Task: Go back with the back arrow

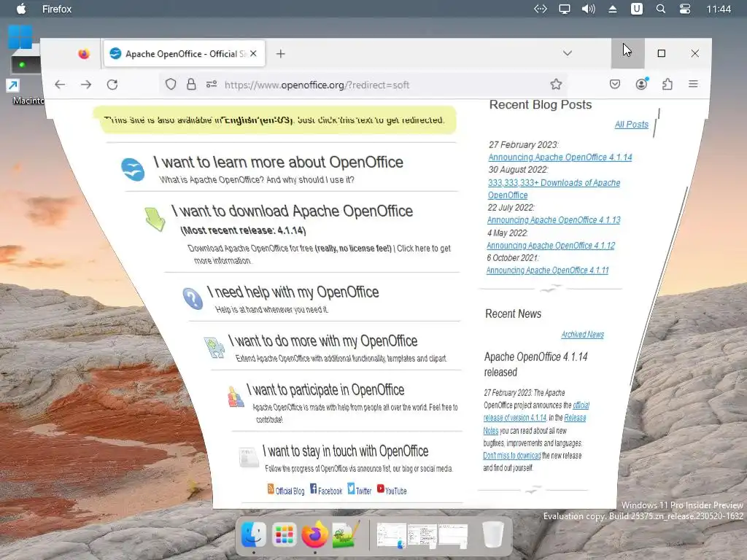Action: [x=60, y=85]
